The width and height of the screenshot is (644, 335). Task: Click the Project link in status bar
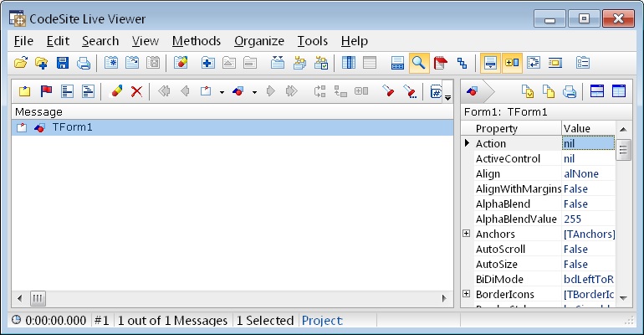point(322,321)
